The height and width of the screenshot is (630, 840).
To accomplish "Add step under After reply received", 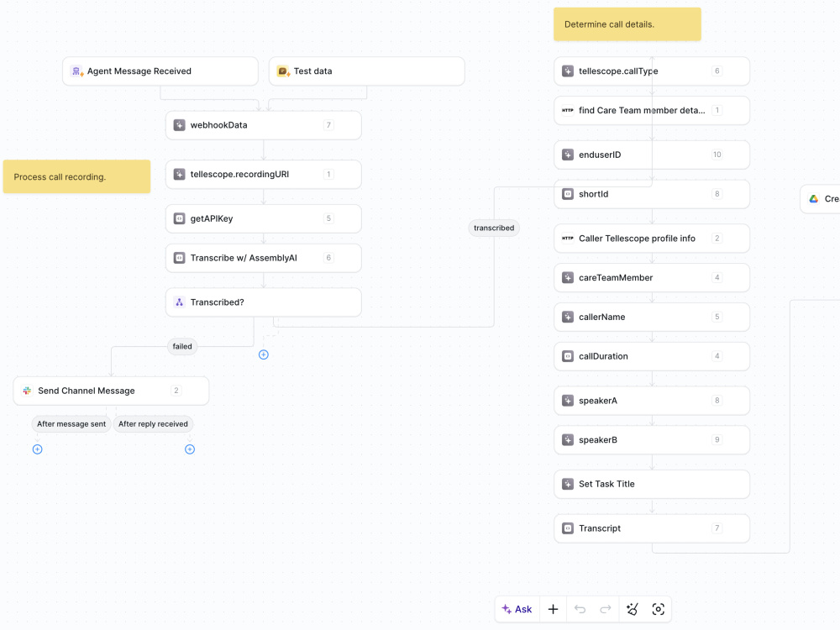I will click(190, 449).
